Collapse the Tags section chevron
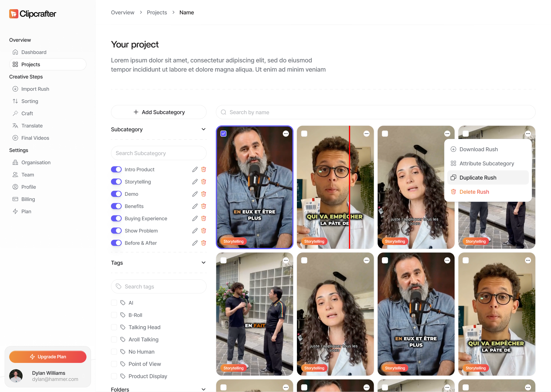551x392 pixels. click(204, 263)
